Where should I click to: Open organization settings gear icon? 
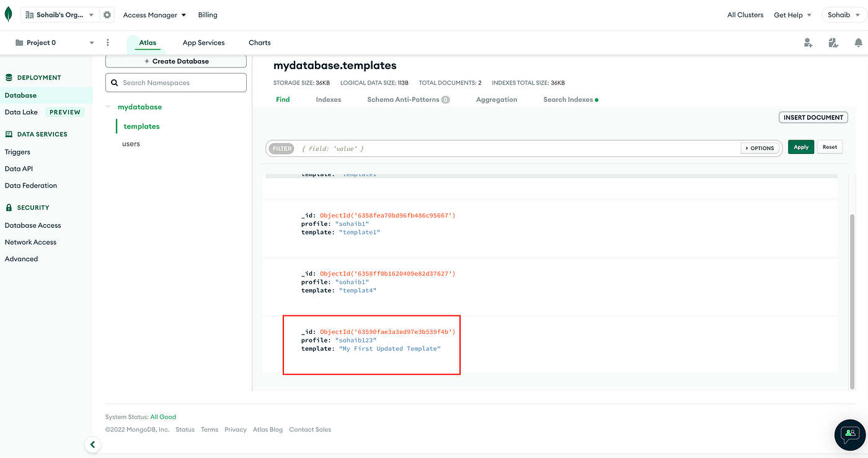107,15
